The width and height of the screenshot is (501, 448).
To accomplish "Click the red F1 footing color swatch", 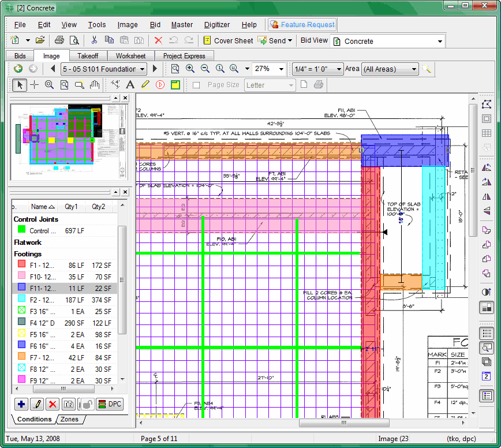I will click(x=21, y=264).
